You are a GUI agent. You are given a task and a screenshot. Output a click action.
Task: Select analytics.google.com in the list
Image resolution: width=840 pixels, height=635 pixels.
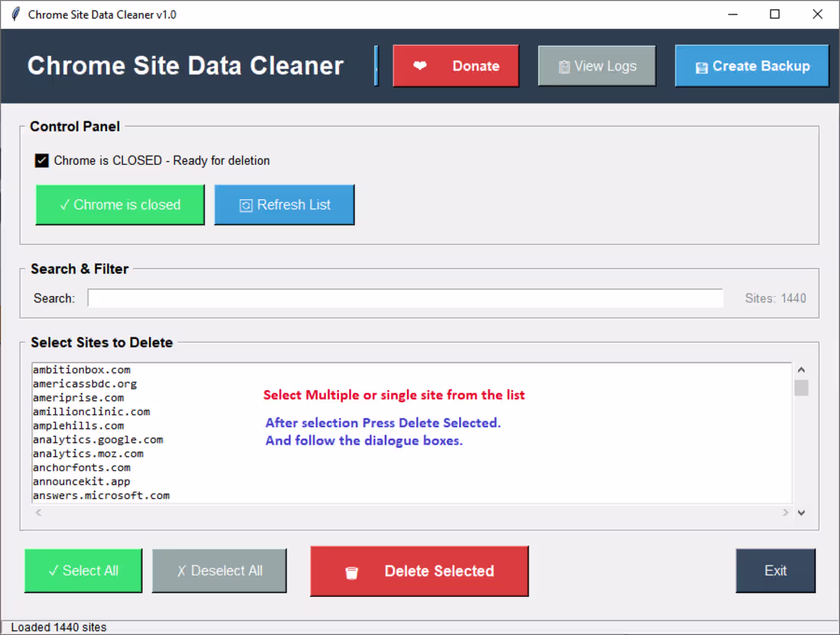pos(98,440)
